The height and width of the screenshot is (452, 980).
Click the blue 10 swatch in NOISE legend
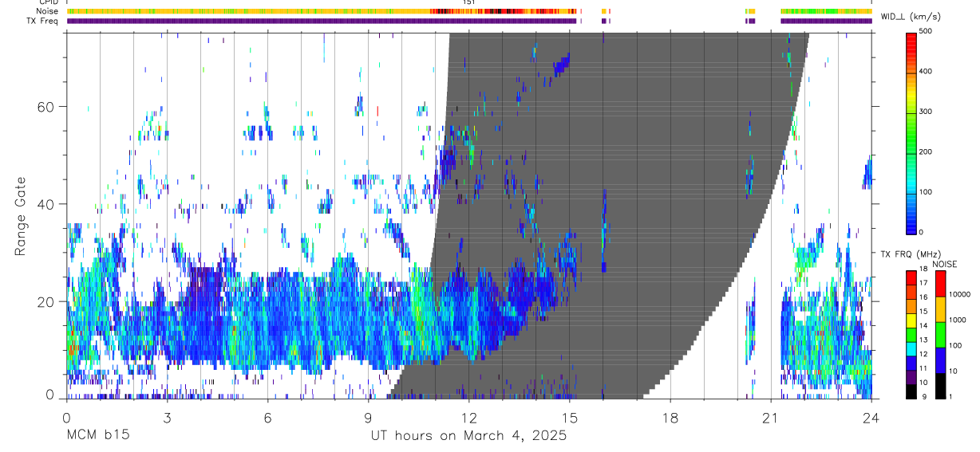(x=940, y=360)
